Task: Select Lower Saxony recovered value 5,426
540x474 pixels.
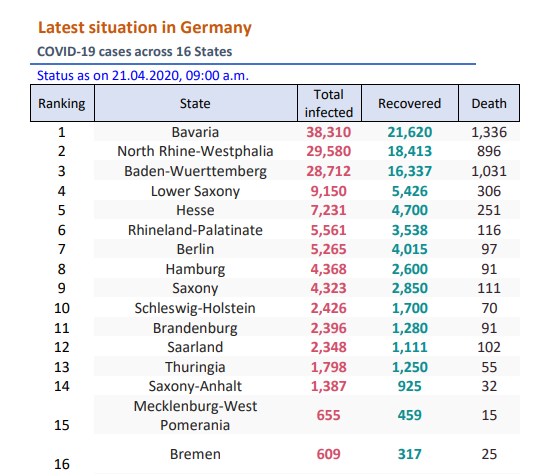Action: (409, 191)
